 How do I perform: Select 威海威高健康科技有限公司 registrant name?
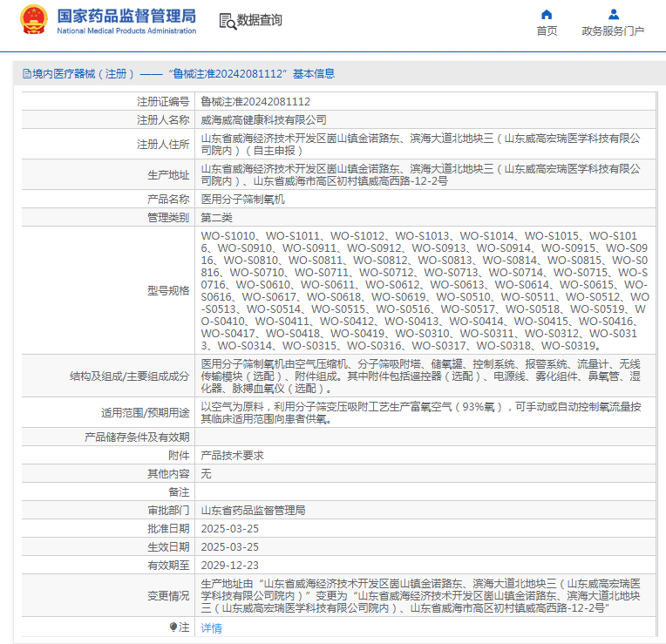point(263,120)
